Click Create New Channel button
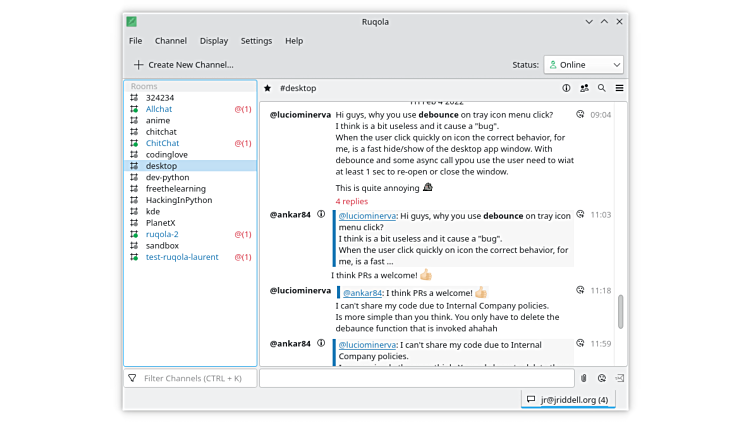This screenshot has height=423, width=752. 183,65
